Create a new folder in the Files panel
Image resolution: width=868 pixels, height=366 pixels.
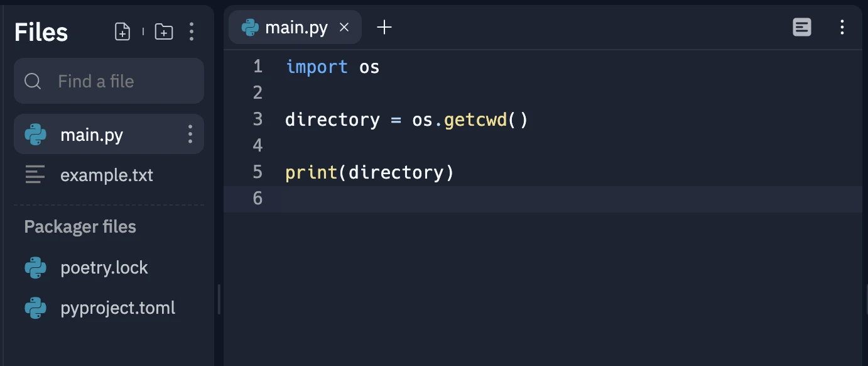163,31
